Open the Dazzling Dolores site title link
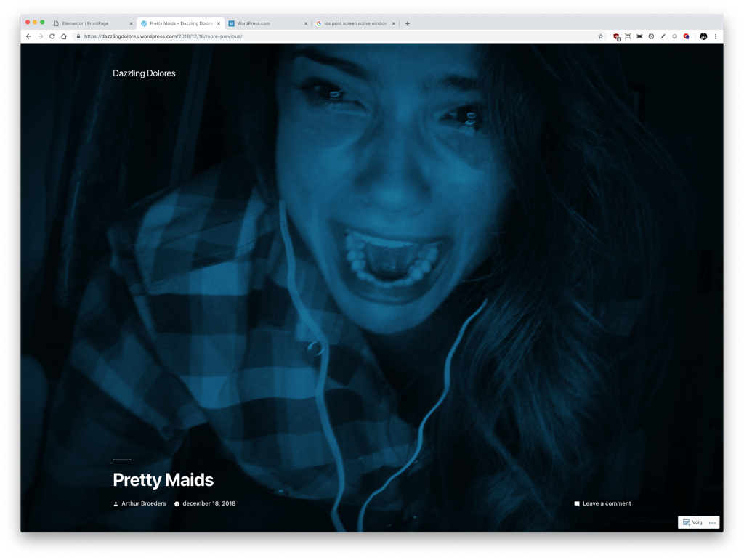Screen dimensions: 744x560 (x=144, y=73)
